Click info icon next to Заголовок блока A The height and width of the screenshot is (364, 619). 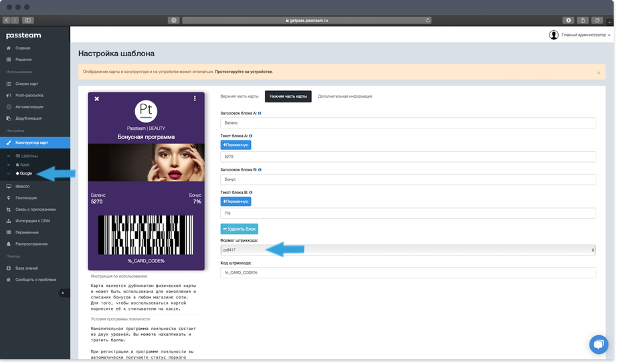click(260, 113)
